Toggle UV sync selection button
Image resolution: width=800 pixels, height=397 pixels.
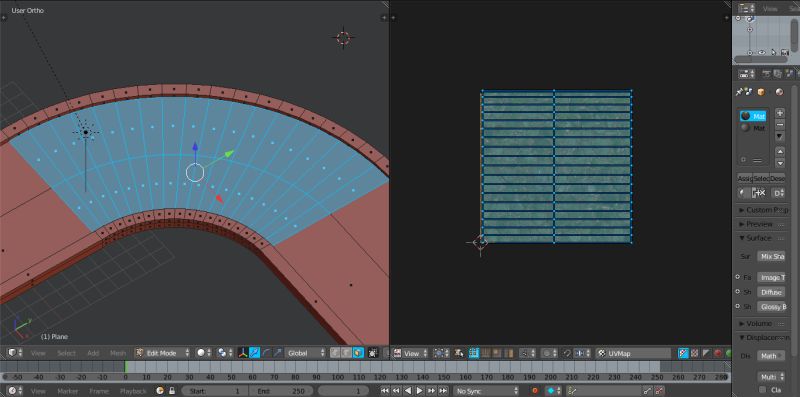pyautogui.click(x=473, y=353)
